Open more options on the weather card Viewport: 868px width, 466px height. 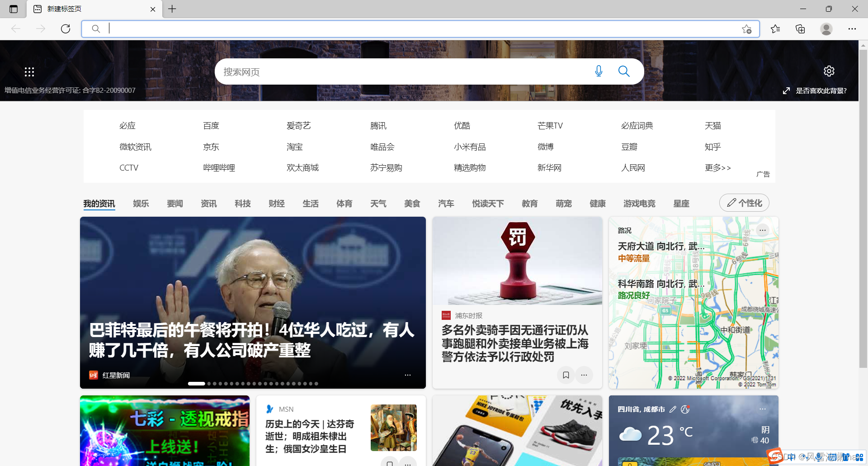click(763, 409)
